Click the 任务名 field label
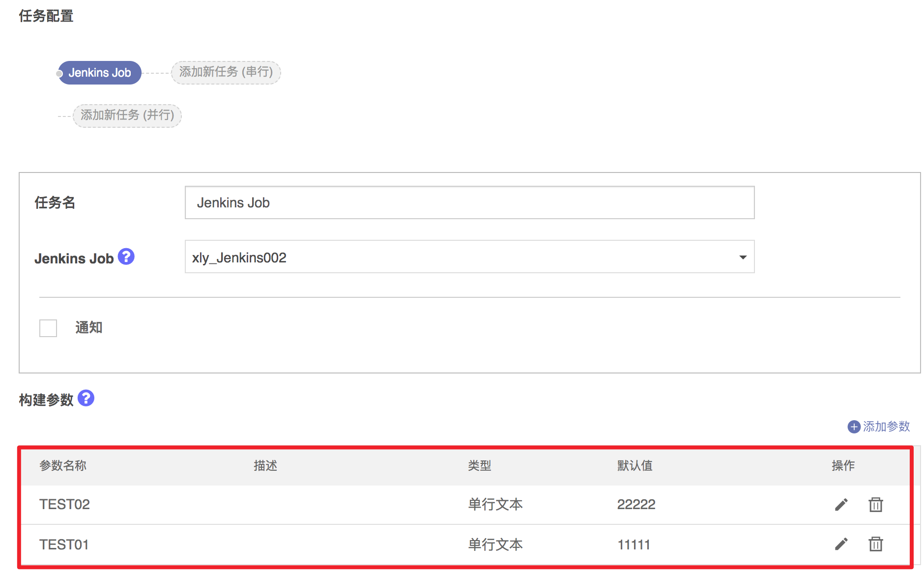 55,202
